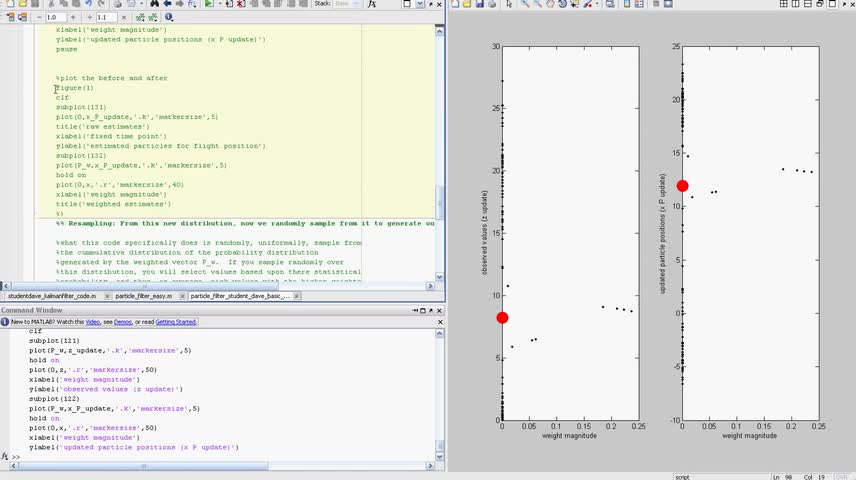Select the Rotate 3D tool in figure toolbar
This screenshot has width=856, height=480.
pos(564,4)
